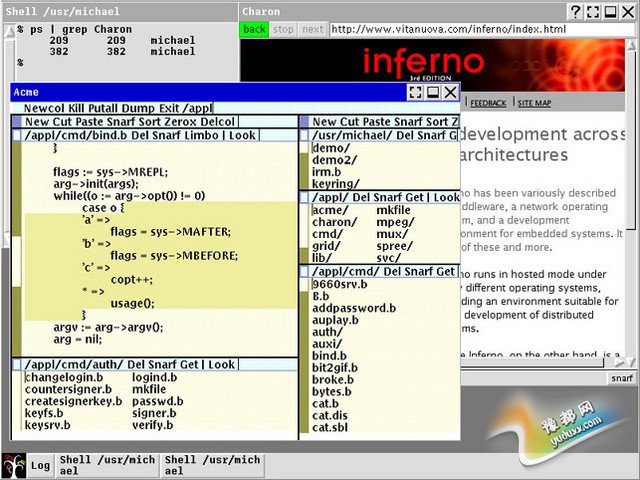
Task: Click the Acme window resize icon
Action: coord(416,92)
